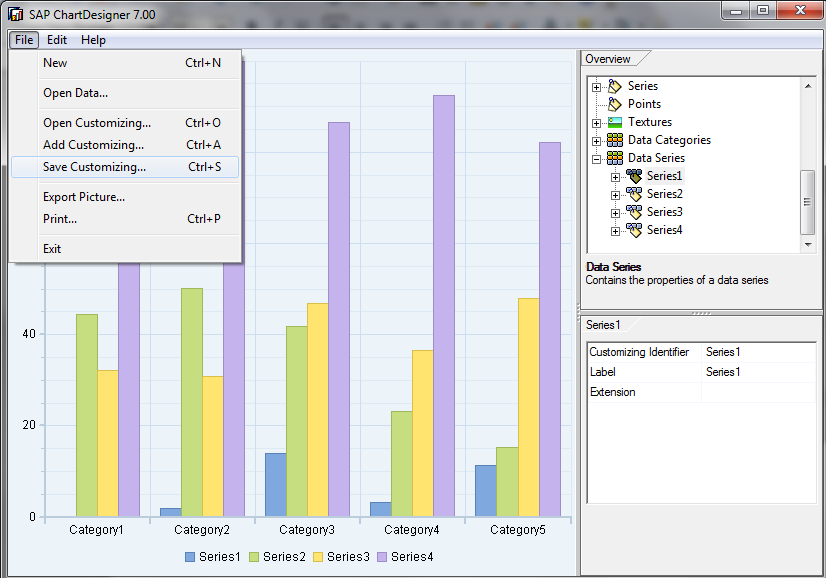Maximize the ChartDesigner window
This screenshot has height=578, width=826.
point(763,11)
